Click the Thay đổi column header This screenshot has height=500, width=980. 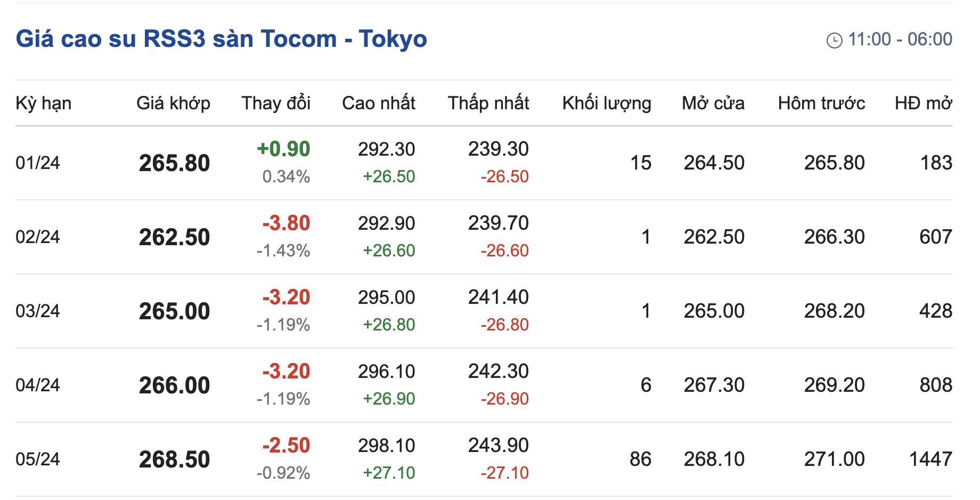pyautogui.click(x=275, y=103)
